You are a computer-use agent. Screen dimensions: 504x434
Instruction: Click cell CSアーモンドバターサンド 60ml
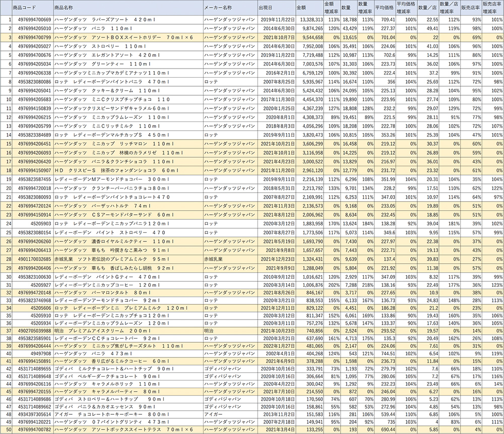coord(128,214)
